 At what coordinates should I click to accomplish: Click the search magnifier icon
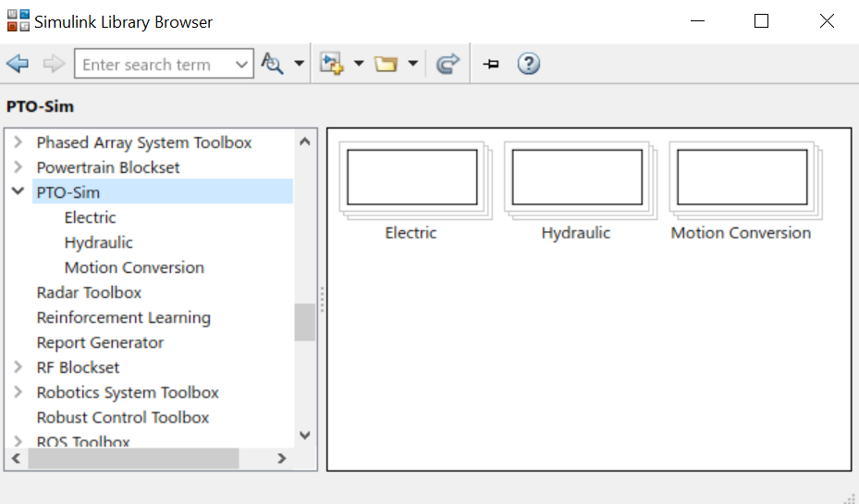(x=272, y=64)
